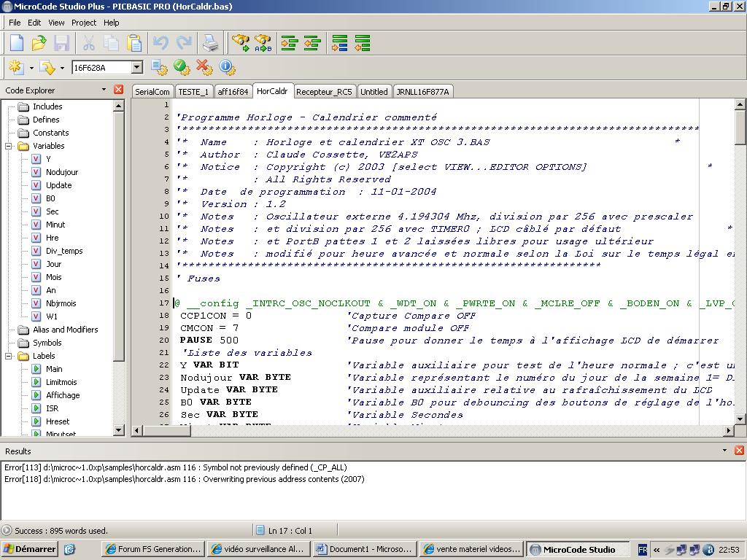Open the Project menu

pos(84,23)
